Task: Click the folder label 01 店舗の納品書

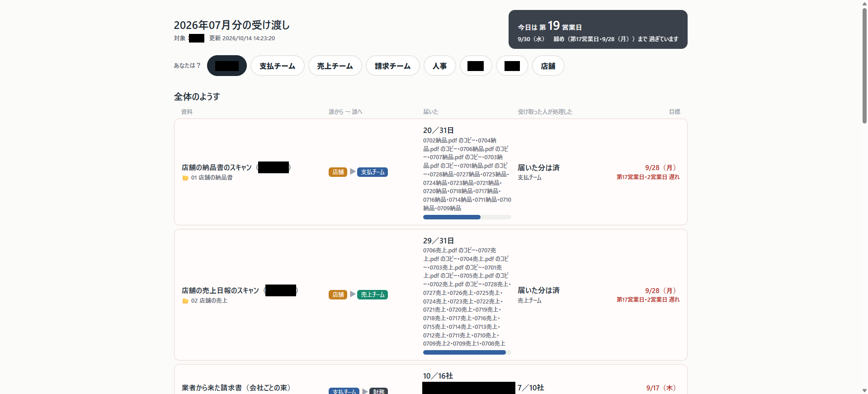Action: [212, 178]
